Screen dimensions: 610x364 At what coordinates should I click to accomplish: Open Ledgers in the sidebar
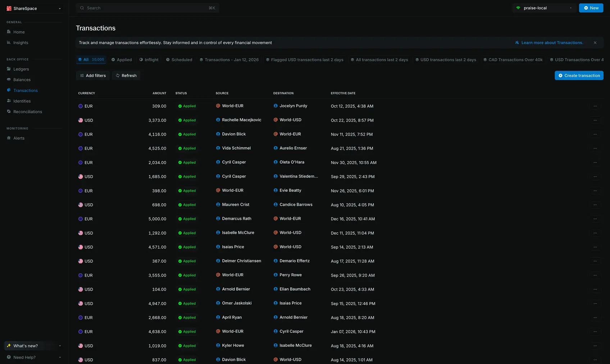point(21,69)
